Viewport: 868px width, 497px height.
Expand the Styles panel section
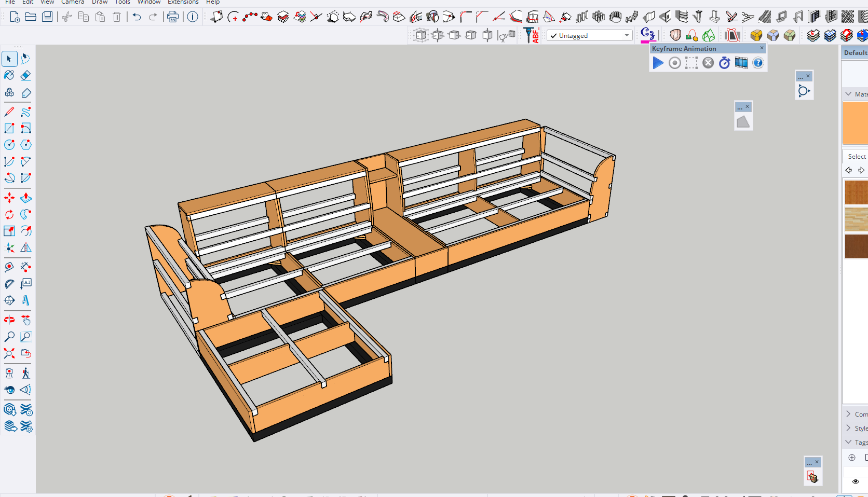849,428
